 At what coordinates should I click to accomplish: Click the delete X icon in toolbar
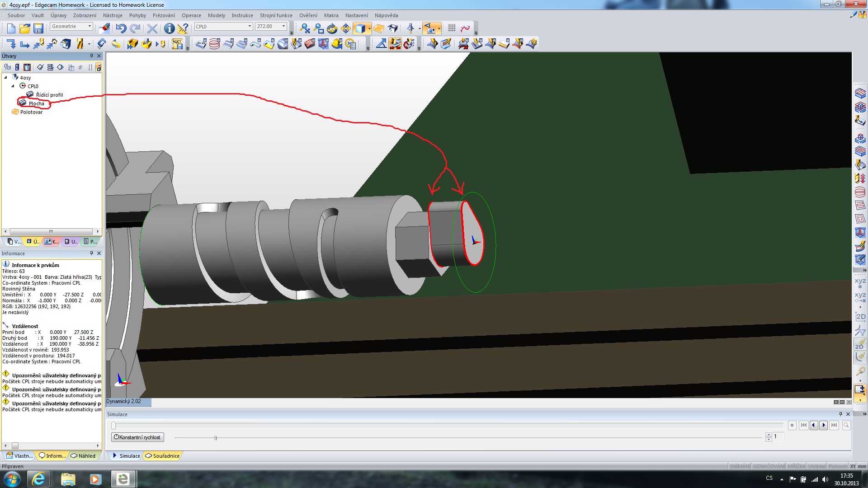152,29
